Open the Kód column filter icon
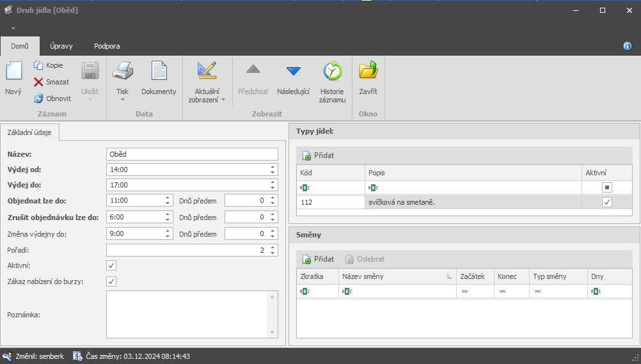The height and width of the screenshot is (364, 641). (x=305, y=187)
